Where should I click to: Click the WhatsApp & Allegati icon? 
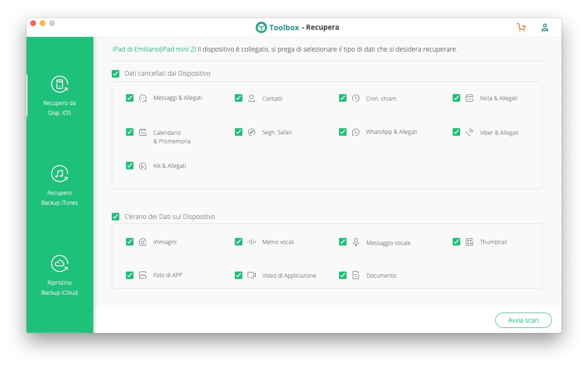pos(356,132)
